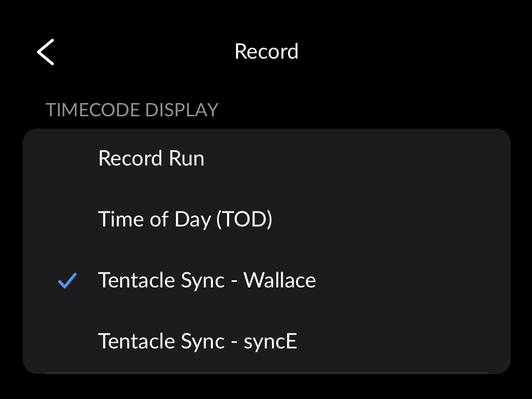Screen dimensions: 532x399
Task: Click the blue checkmark beside Wallace
Action: (x=67, y=281)
